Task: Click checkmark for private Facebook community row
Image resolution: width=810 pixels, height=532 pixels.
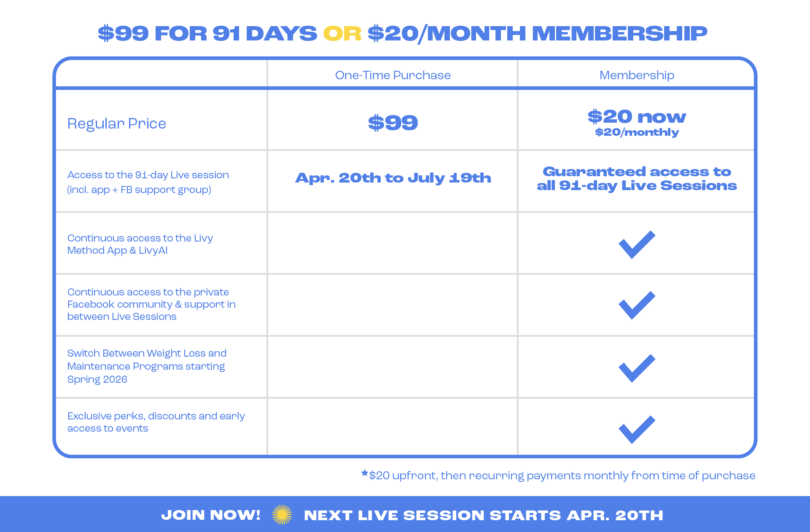Action: pos(637,305)
